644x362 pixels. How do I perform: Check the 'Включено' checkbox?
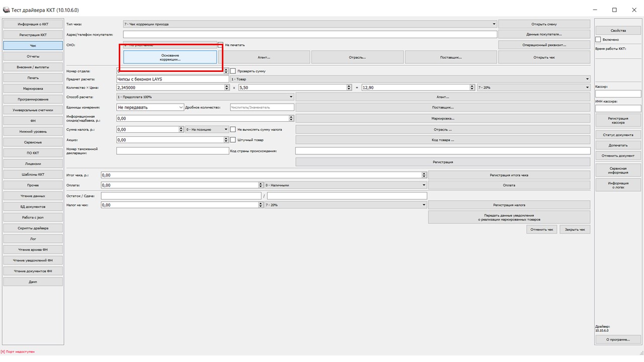[598, 39]
